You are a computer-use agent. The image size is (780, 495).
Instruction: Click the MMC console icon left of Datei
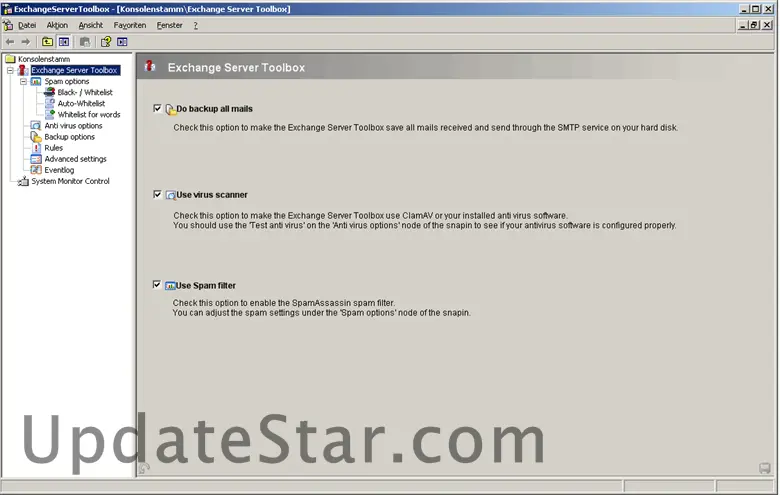[x=8, y=25]
